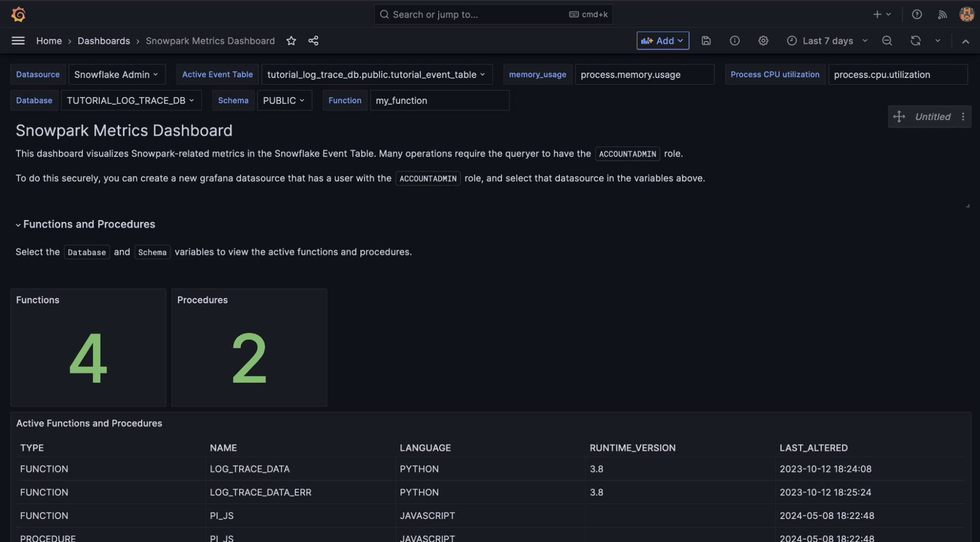This screenshot has width=980, height=542.
Task: Open the plus new-item menu
Action: (x=882, y=14)
